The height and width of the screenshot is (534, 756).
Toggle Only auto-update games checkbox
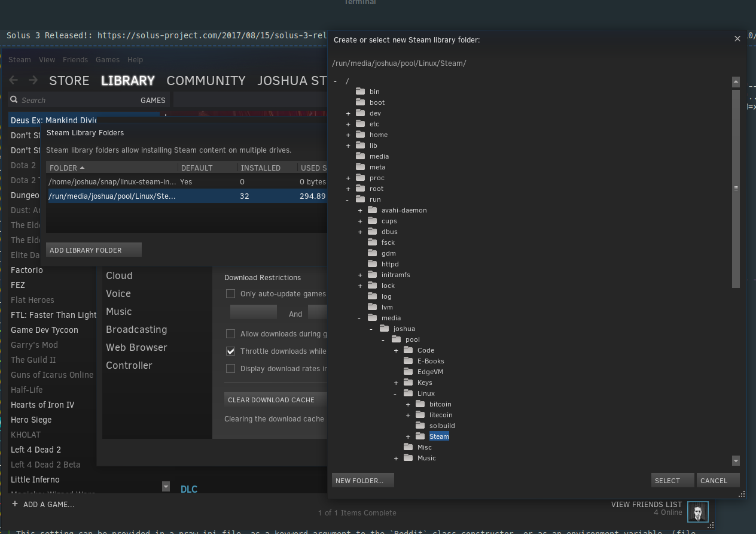[x=230, y=293]
